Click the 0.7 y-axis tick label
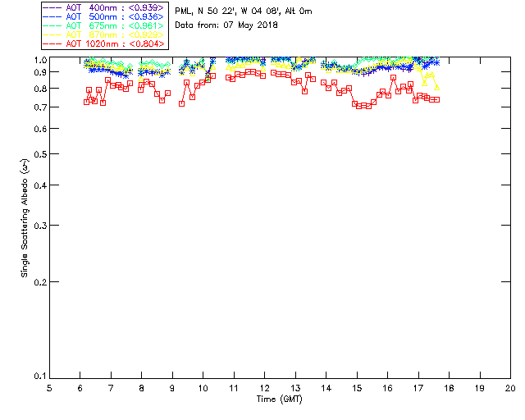This screenshot has height=420, width=525. pyautogui.click(x=40, y=107)
